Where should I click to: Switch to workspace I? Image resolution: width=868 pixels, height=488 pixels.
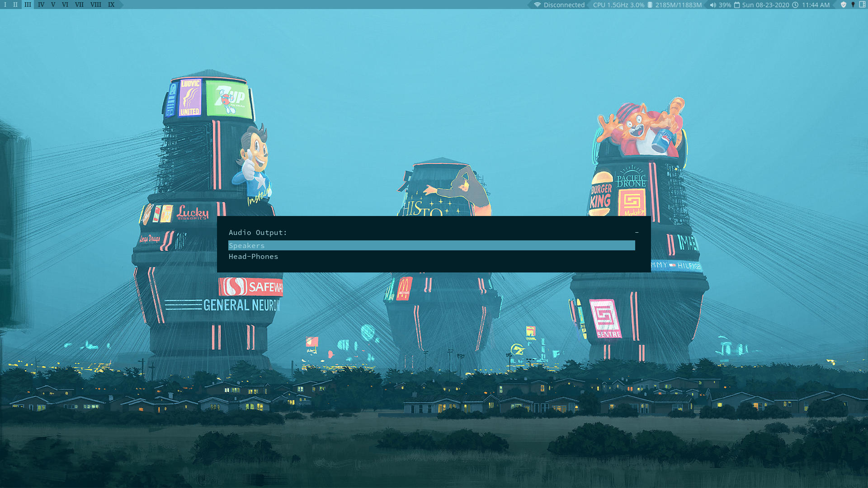(5, 5)
